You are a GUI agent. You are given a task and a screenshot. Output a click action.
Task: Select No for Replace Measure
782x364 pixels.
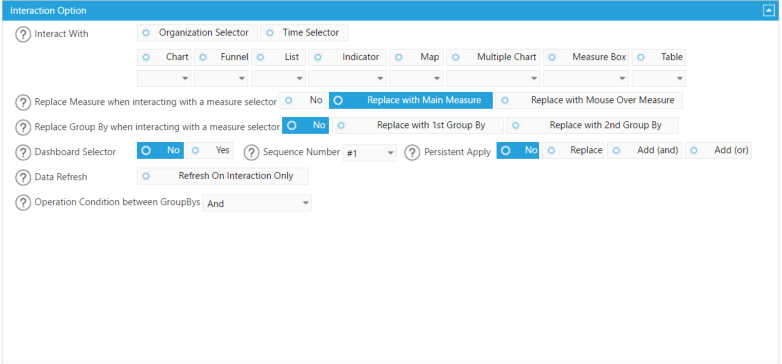[x=303, y=100]
